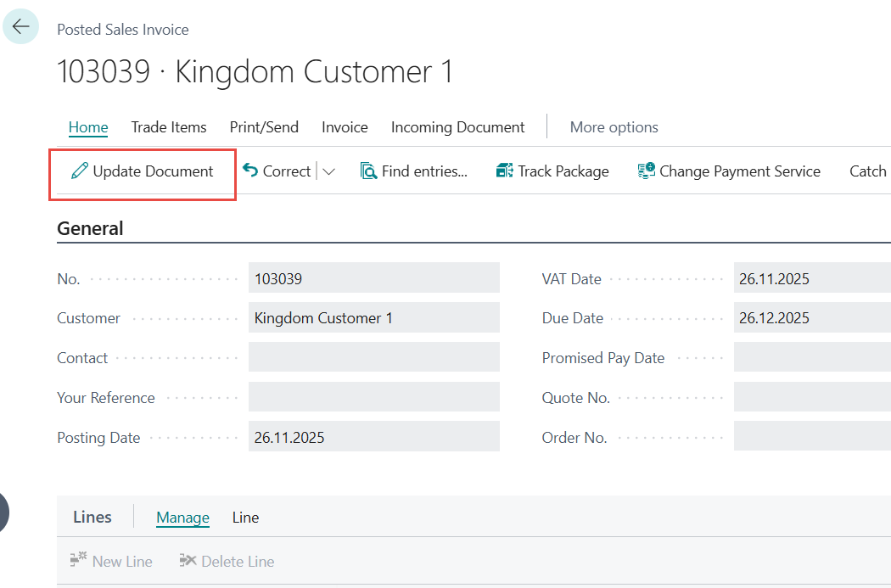891x588 pixels.
Task: Click the Change Payment Service icon
Action: [647, 171]
